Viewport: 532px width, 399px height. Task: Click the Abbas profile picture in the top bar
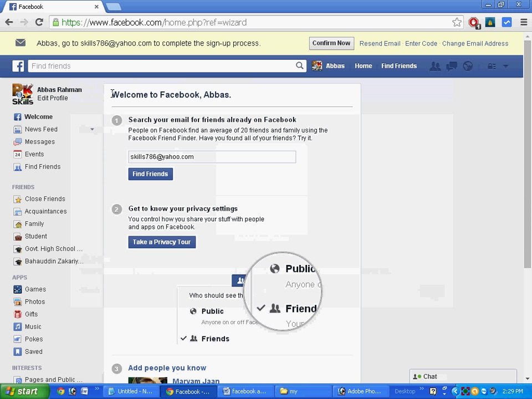[317, 66]
